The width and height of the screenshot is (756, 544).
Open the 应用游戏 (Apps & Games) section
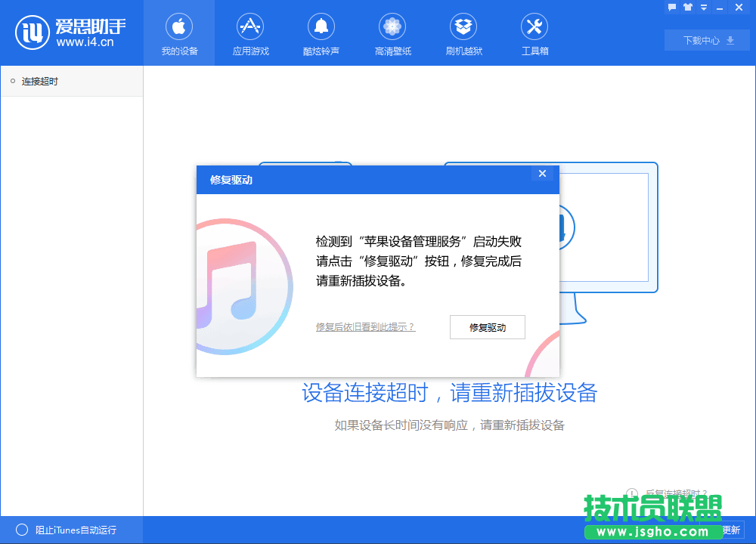250,33
